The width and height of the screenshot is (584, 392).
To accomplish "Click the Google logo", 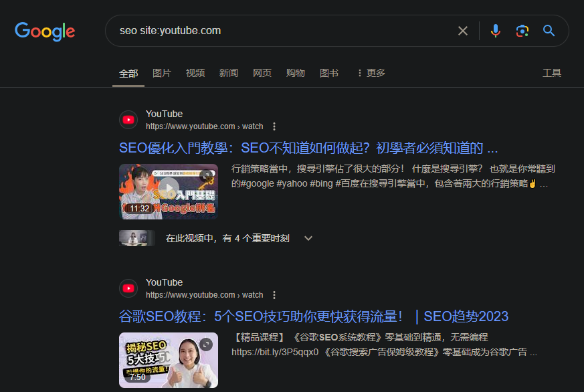I will [45, 31].
